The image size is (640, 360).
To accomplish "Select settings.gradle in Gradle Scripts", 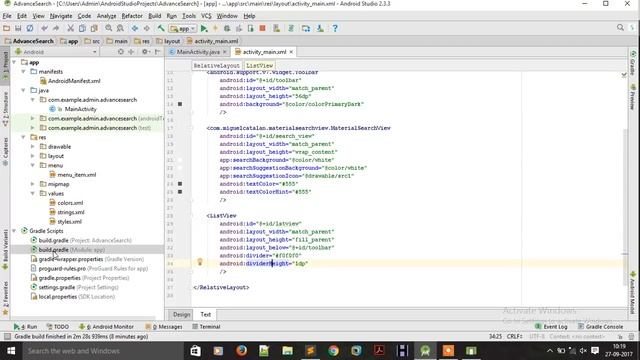I will (x=78, y=287).
